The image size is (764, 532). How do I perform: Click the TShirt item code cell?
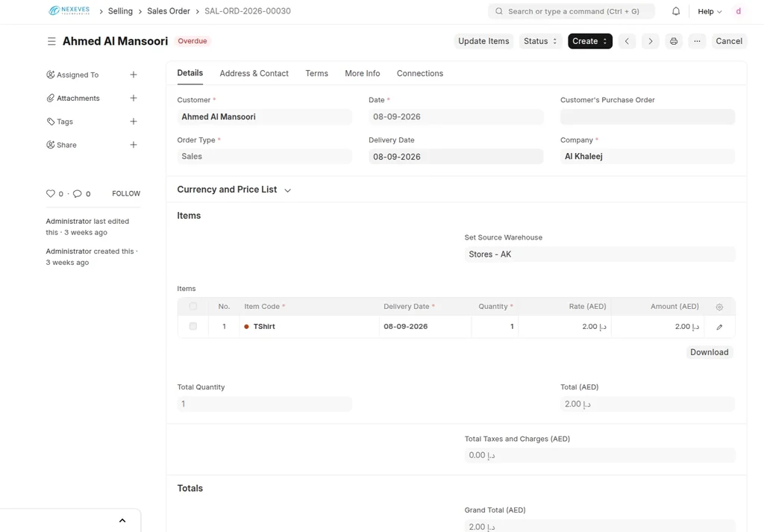pyautogui.click(x=309, y=326)
